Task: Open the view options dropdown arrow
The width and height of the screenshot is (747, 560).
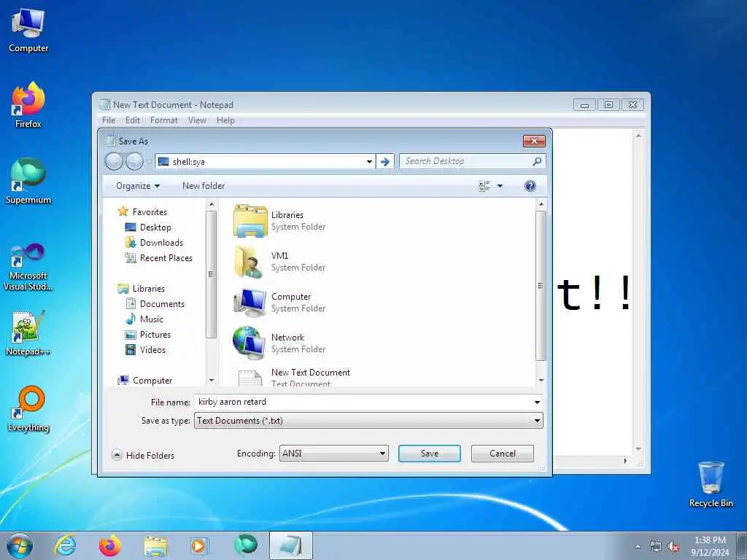Action: (x=500, y=186)
